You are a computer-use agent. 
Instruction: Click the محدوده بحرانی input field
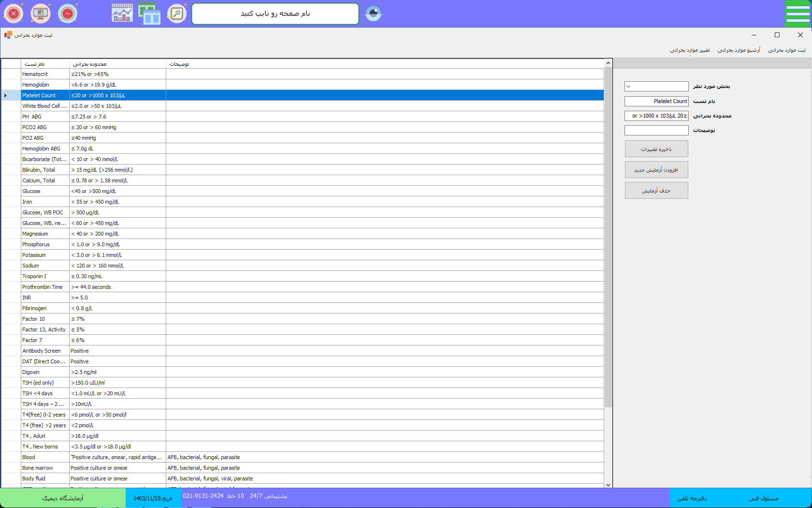[x=656, y=116]
